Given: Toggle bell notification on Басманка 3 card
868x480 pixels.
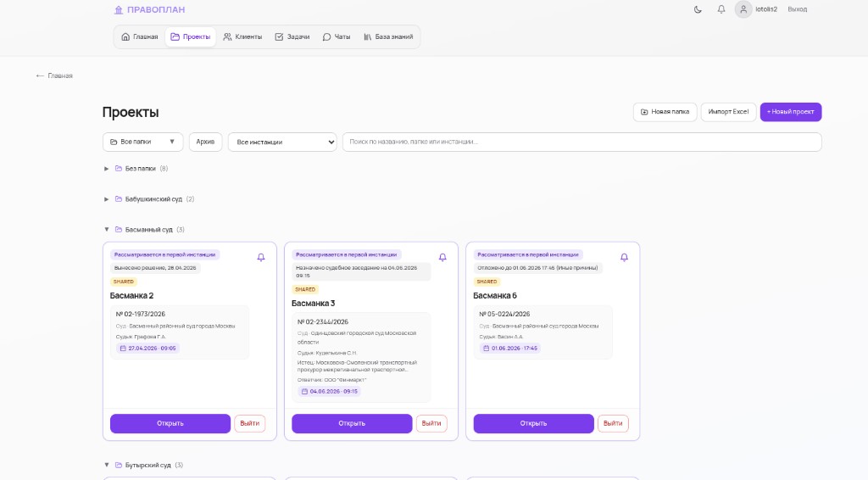Looking at the screenshot, I should [442, 258].
